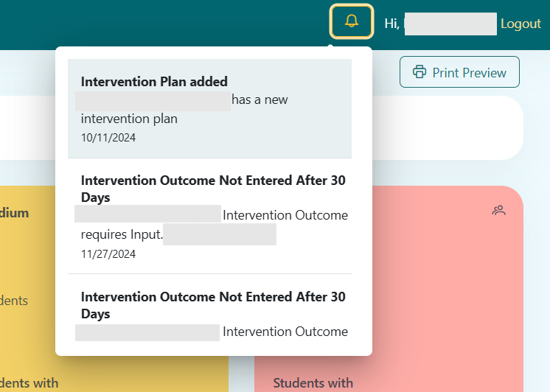
Task: Select the yellow medium risk card
Action: click(26, 258)
